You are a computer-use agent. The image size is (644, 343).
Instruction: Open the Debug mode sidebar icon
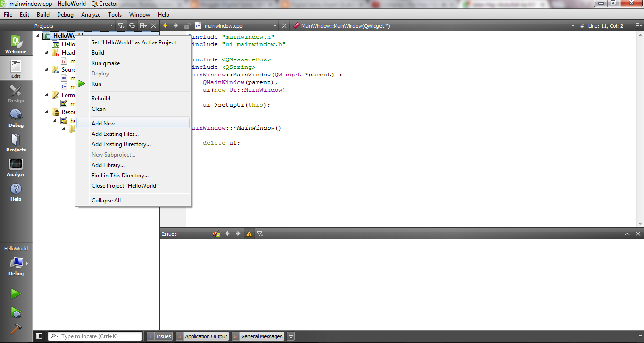16,118
